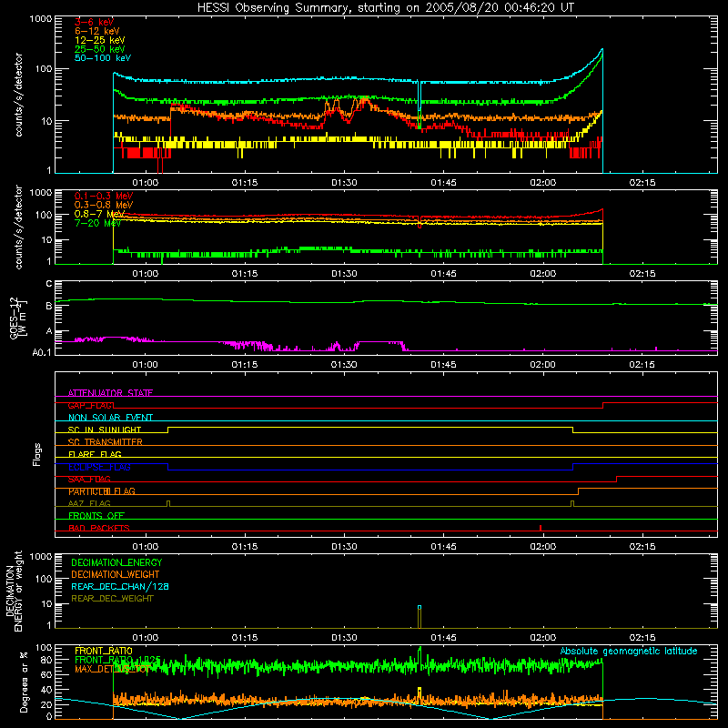Click the 25-50 keV legend entry
Viewport: 728px width, 728px height.
click(x=100, y=49)
